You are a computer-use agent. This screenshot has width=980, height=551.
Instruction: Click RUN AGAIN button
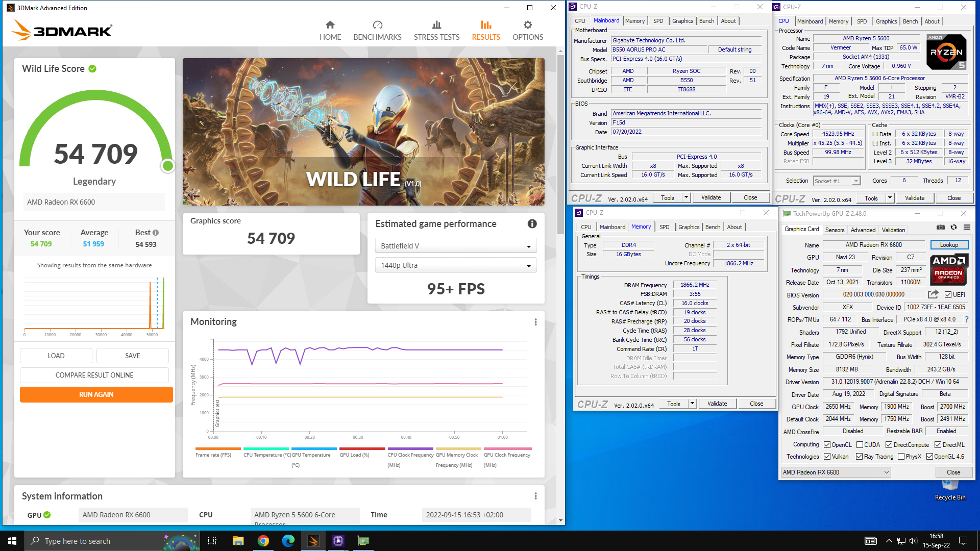(x=96, y=394)
